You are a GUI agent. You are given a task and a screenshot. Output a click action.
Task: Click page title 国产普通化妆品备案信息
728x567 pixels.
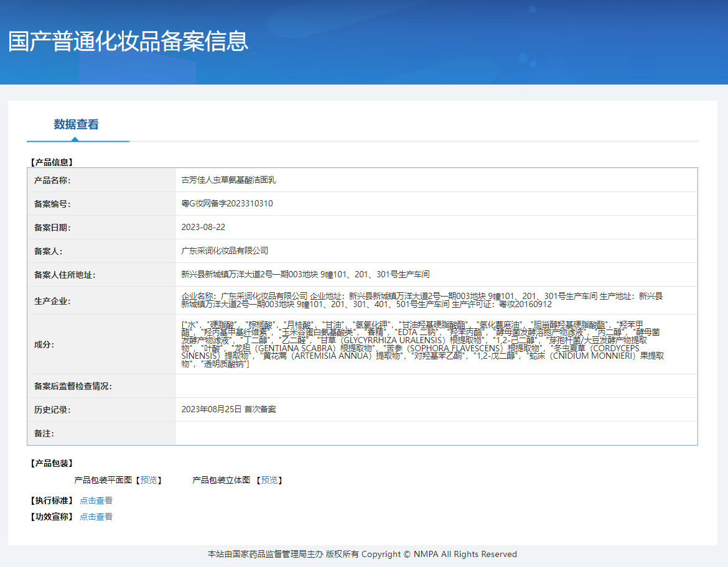(128, 41)
